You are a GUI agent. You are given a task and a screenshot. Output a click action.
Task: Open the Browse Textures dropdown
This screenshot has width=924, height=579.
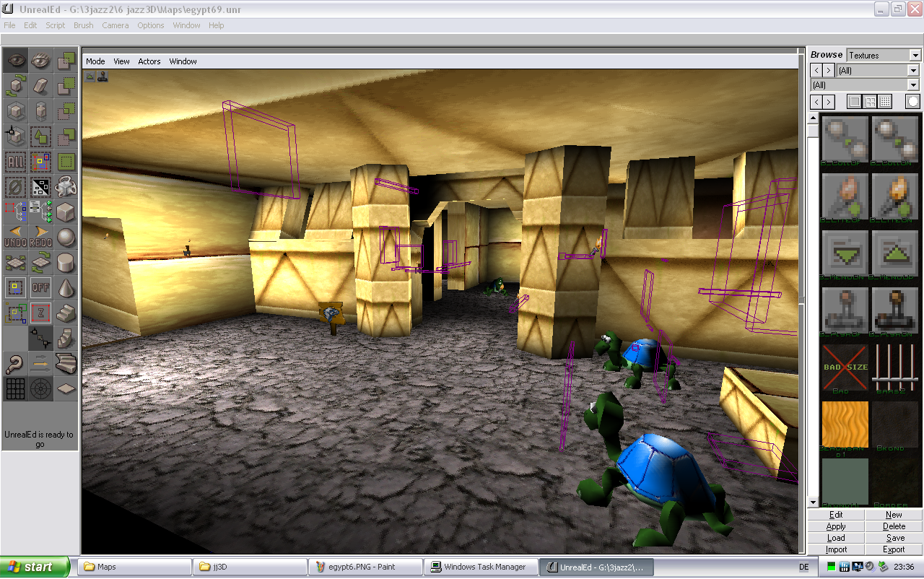tap(915, 56)
